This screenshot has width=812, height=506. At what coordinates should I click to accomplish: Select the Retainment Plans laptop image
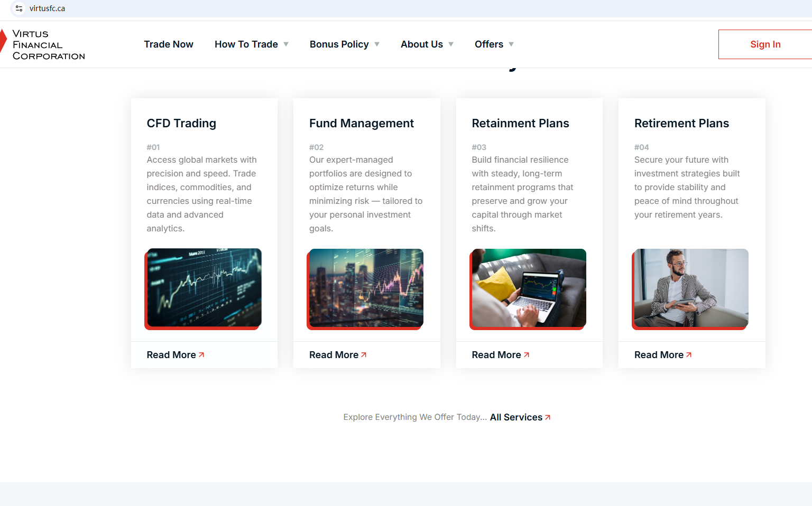(529, 288)
